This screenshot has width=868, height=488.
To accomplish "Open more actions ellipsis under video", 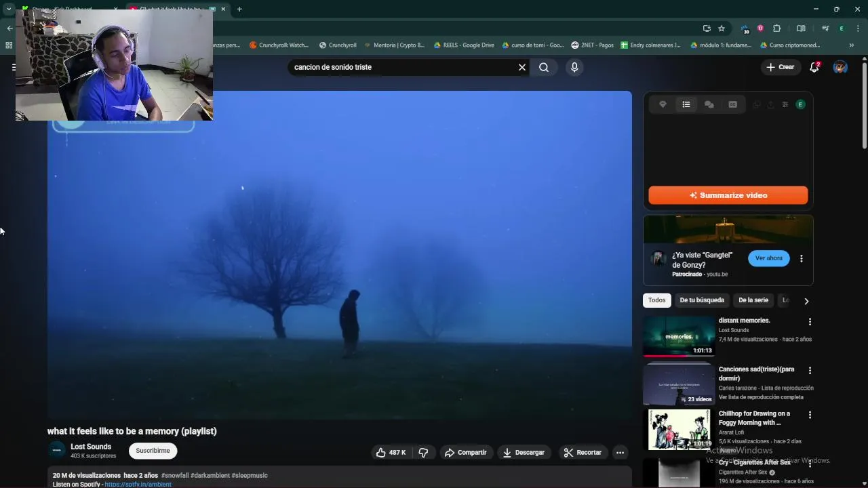I will coord(620,452).
